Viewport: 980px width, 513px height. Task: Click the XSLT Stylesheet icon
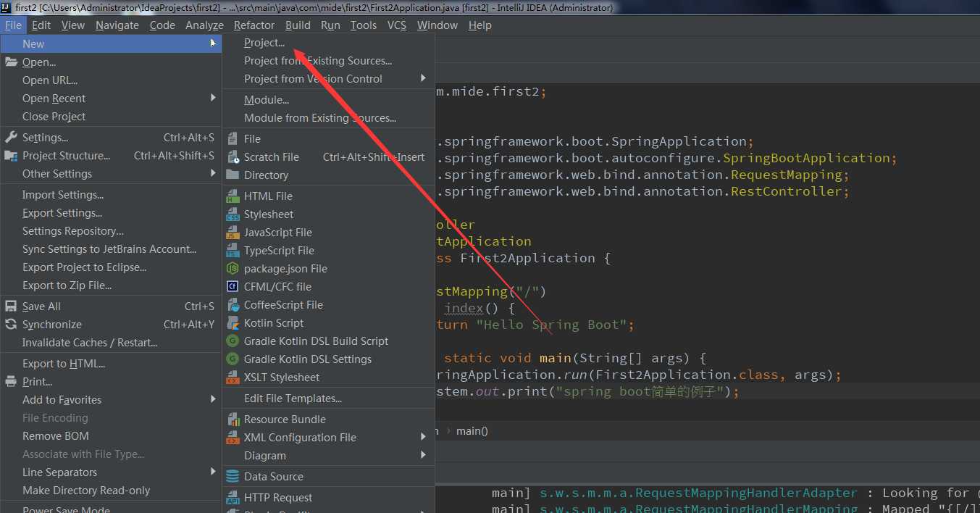pos(233,378)
